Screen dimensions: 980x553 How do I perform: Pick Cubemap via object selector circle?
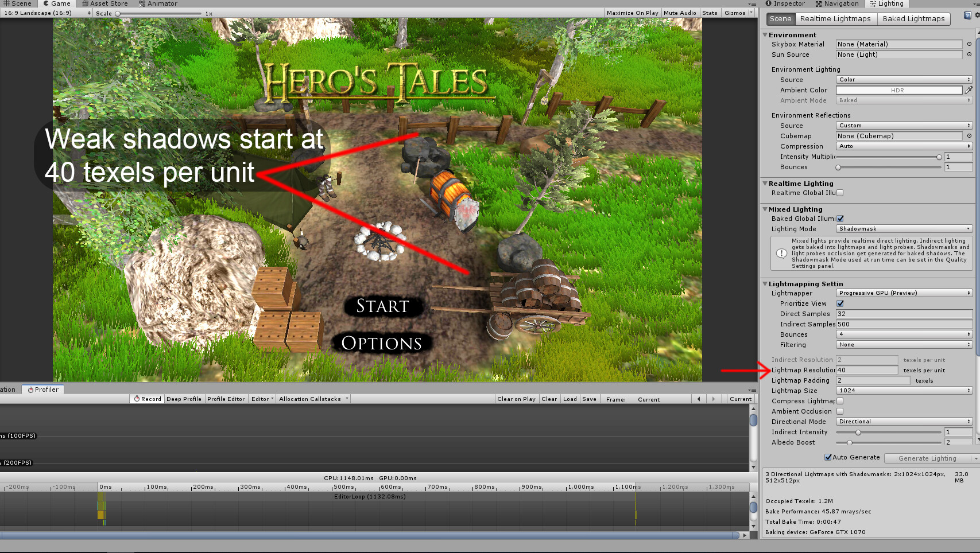click(x=969, y=136)
